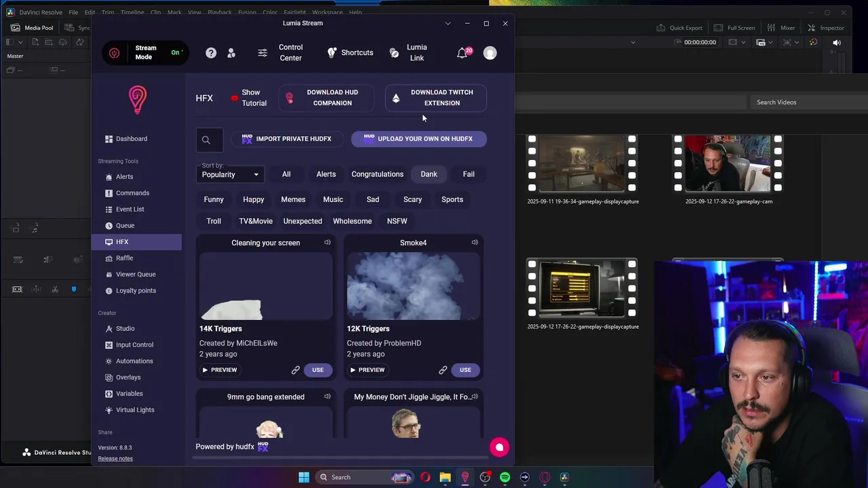
Task: Open the notifications bell with 20 badge
Action: click(463, 53)
